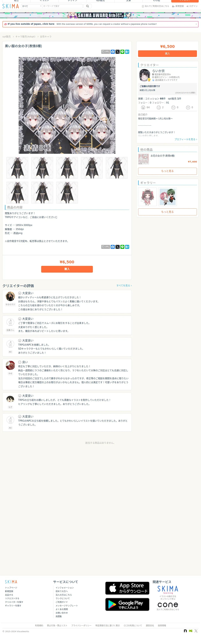
Task: Click the X icon in the footer
Action: [x=196, y=631]
